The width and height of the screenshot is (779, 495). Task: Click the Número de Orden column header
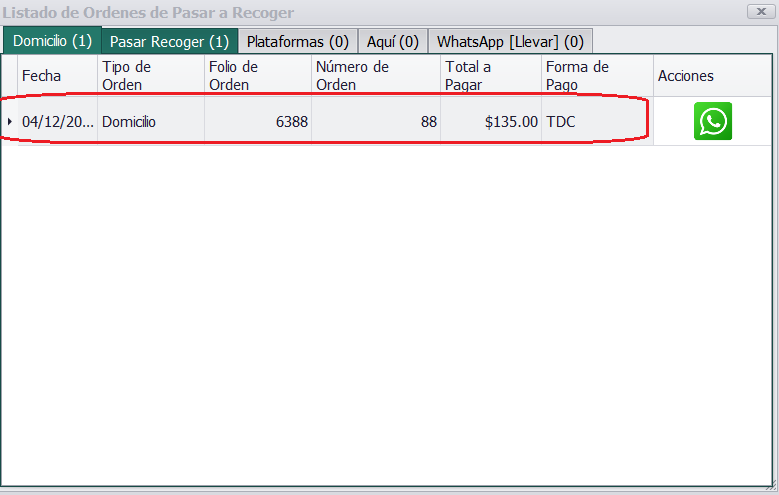(375, 76)
